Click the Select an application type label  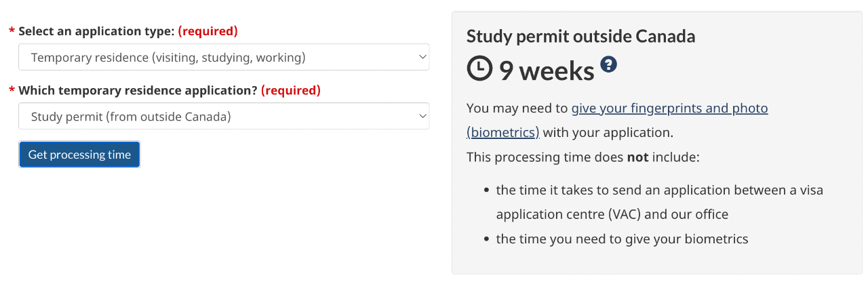pyautogui.click(x=96, y=31)
